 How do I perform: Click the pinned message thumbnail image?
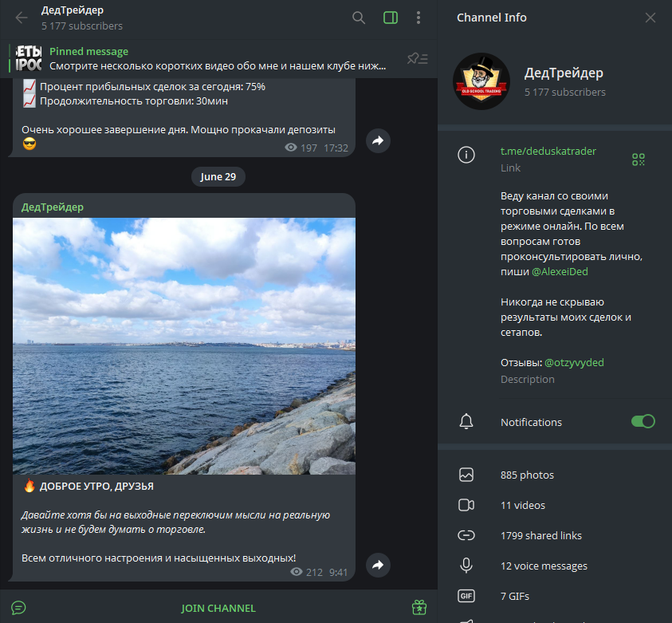[29, 58]
